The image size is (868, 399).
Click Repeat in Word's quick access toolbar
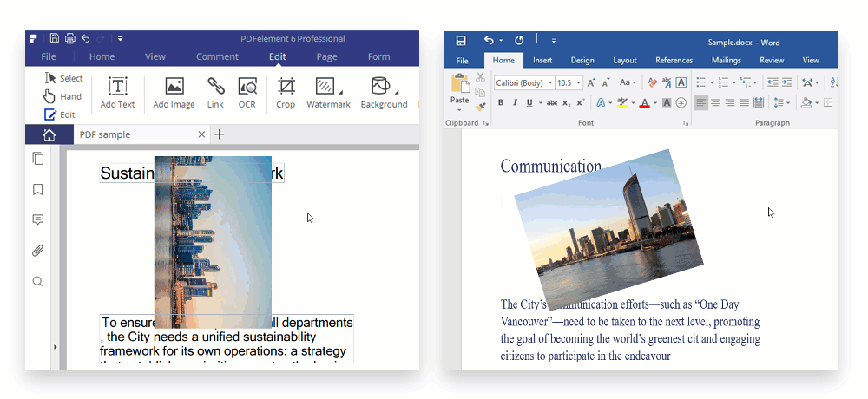(x=519, y=41)
